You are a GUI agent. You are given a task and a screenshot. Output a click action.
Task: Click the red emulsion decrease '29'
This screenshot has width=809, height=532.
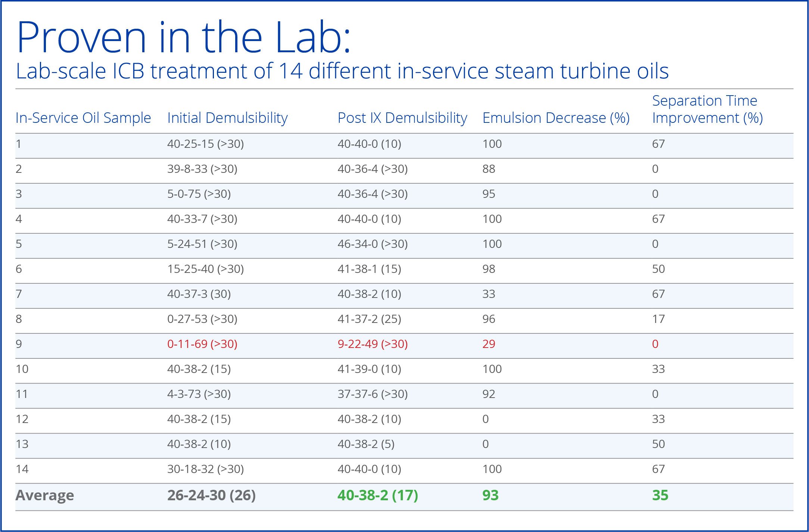[x=488, y=344]
